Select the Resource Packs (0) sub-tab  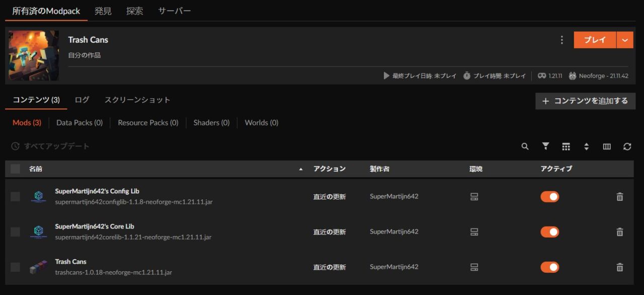[x=148, y=123]
